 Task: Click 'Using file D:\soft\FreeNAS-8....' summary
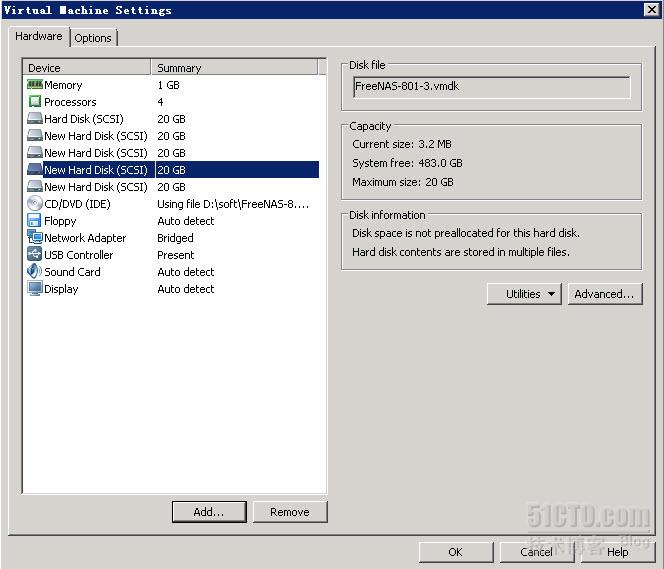pos(233,204)
